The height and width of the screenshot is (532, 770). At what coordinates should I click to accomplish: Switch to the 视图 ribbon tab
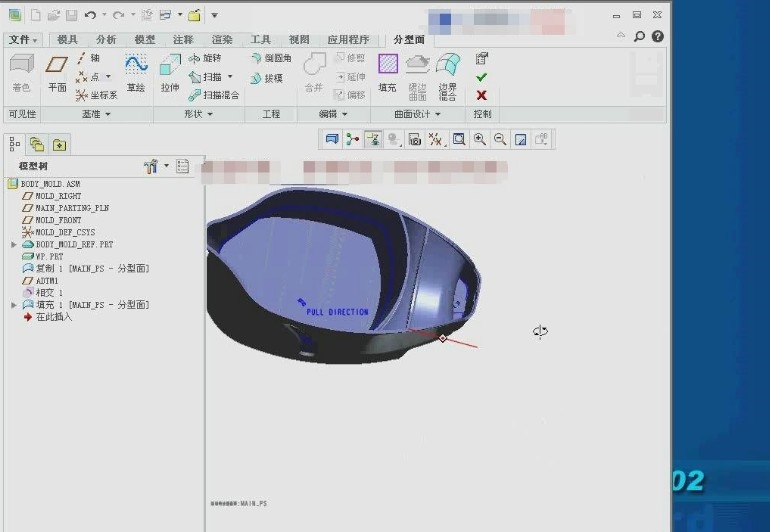tap(299, 39)
